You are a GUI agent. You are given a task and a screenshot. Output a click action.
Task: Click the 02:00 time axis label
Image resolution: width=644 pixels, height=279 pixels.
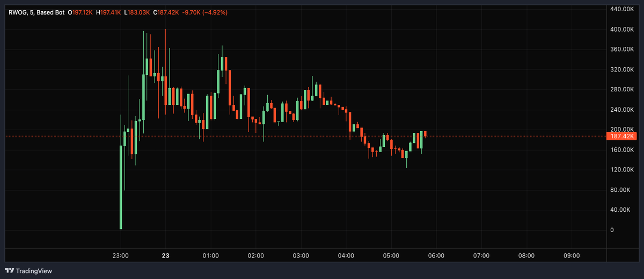255,256
